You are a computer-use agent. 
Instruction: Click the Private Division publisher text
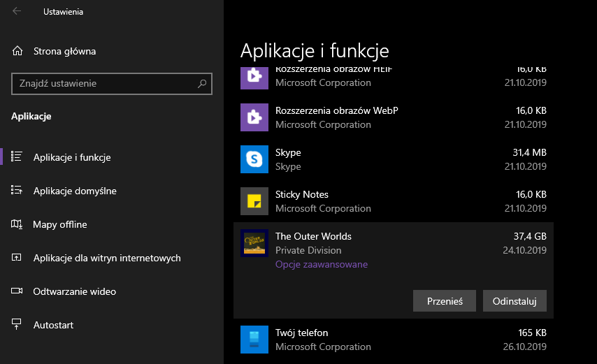click(x=308, y=250)
